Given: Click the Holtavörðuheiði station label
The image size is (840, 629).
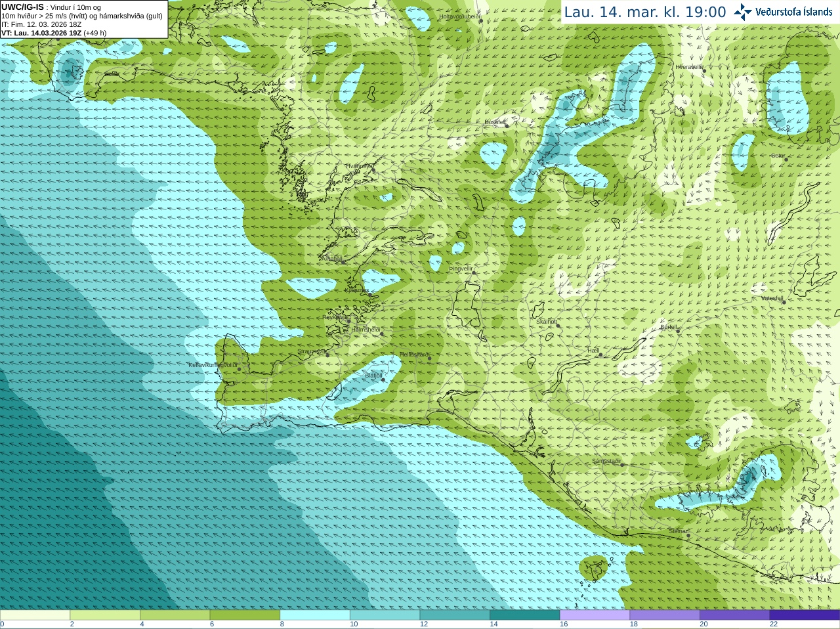Looking at the screenshot, I should point(459,16).
